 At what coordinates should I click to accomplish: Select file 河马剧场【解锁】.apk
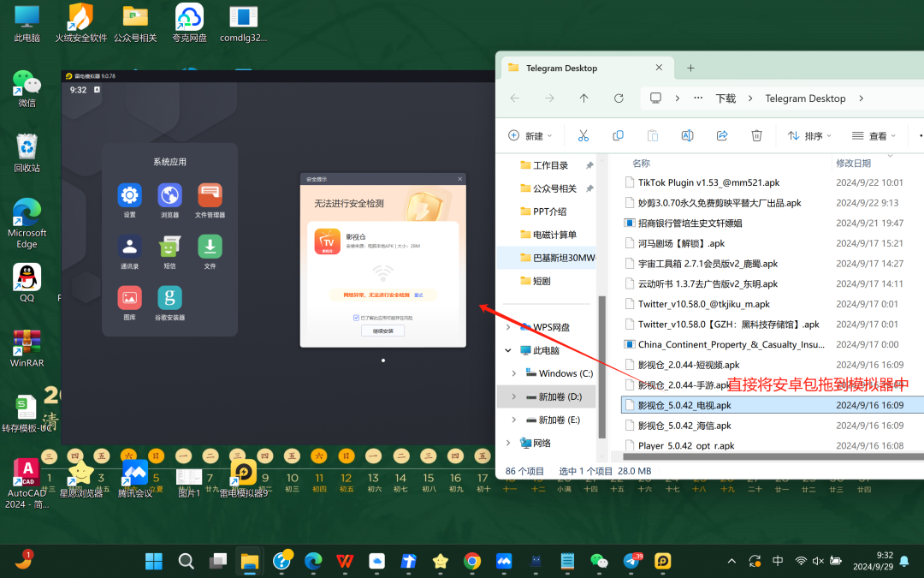pyautogui.click(x=681, y=243)
